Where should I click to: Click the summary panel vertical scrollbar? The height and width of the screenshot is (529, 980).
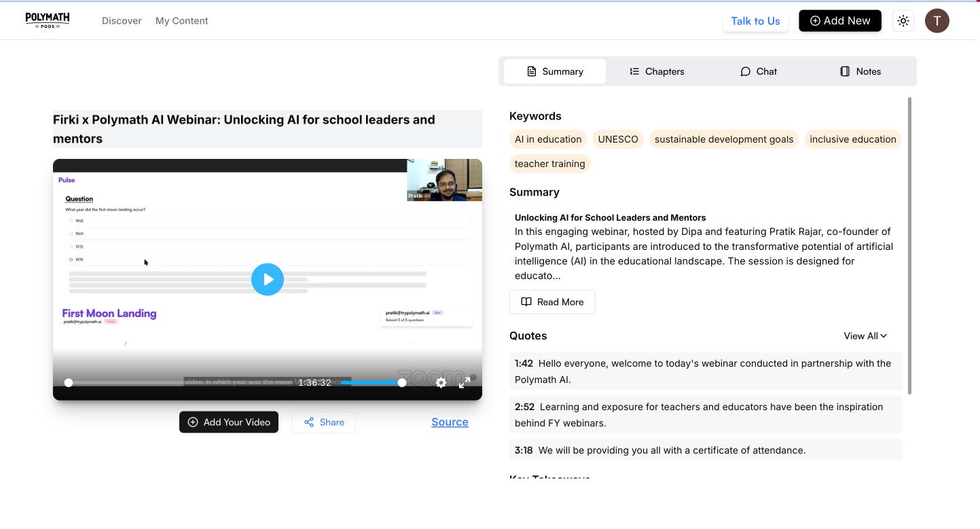(910, 245)
